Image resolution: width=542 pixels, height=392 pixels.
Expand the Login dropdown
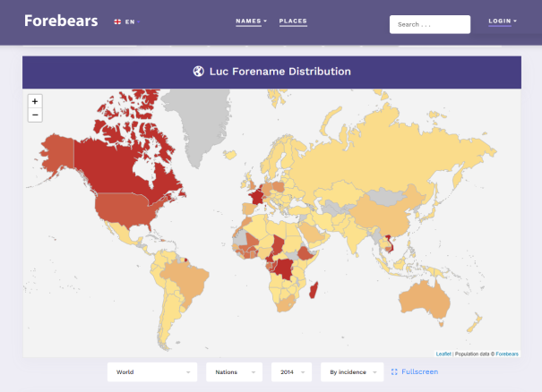(502, 21)
